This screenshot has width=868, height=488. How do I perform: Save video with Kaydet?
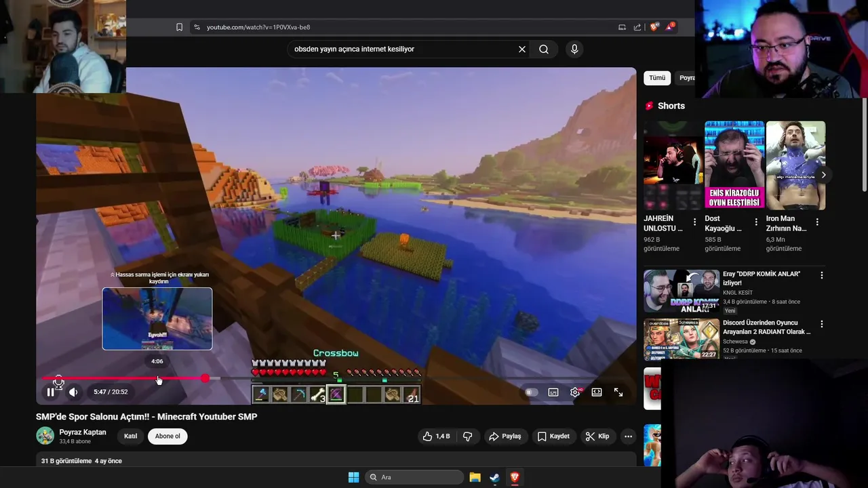[553, 436]
